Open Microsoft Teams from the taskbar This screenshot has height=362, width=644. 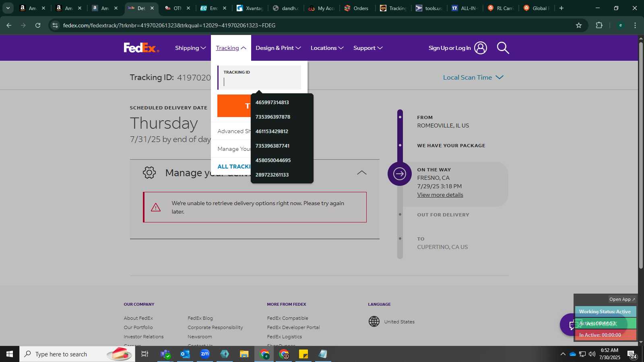(x=165, y=354)
